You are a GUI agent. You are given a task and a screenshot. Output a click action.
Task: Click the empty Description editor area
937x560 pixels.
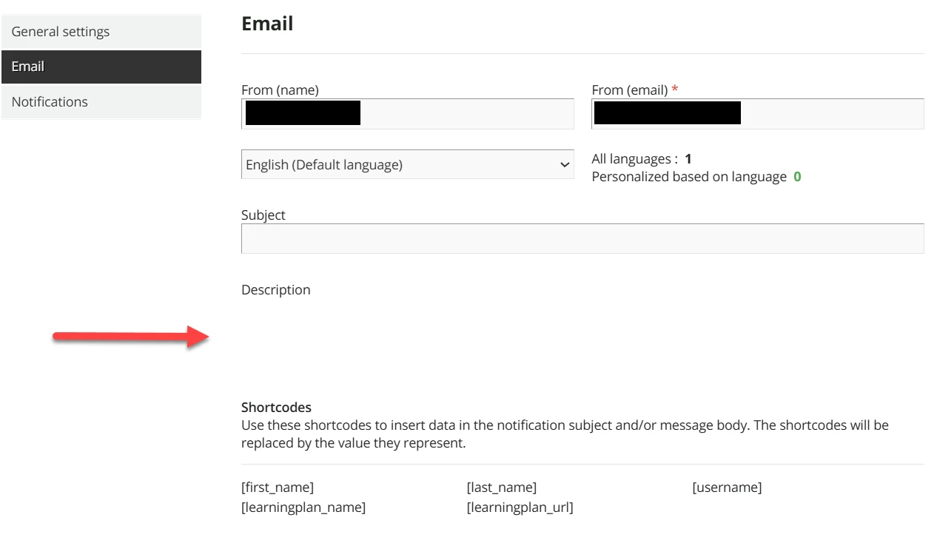pos(582,340)
